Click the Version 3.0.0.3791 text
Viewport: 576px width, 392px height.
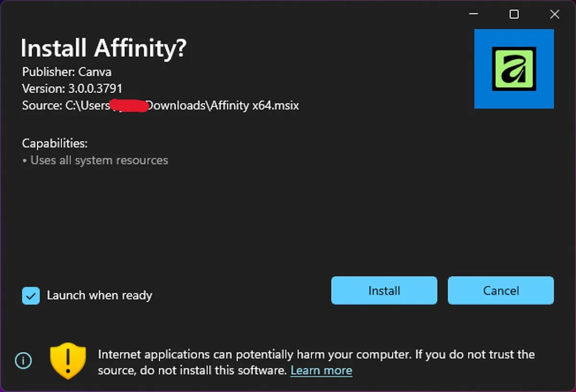point(72,88)
